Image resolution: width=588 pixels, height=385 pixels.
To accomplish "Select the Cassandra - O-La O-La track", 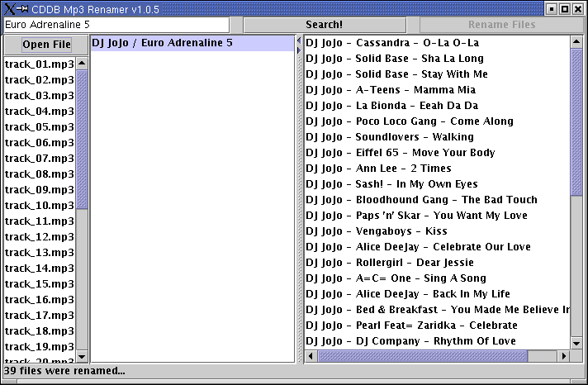I will [x=437, y=43].
